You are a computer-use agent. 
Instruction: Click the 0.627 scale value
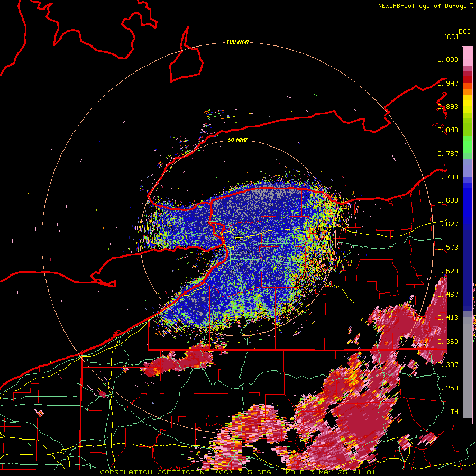tap(448, 224)
